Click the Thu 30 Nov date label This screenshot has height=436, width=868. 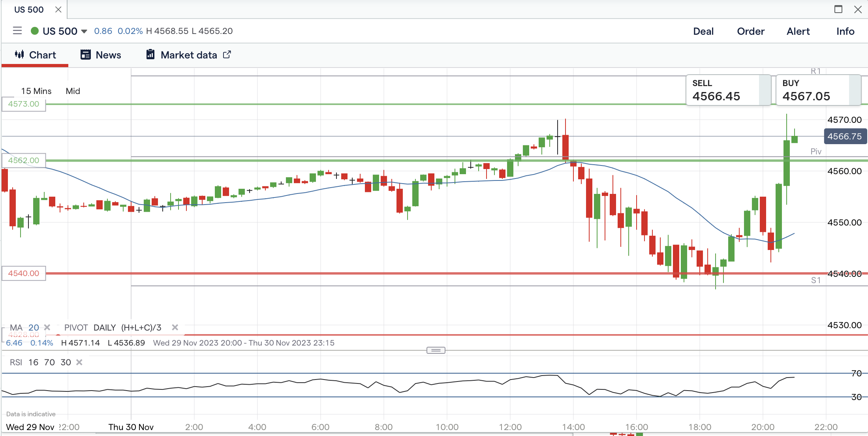(131, 427)
